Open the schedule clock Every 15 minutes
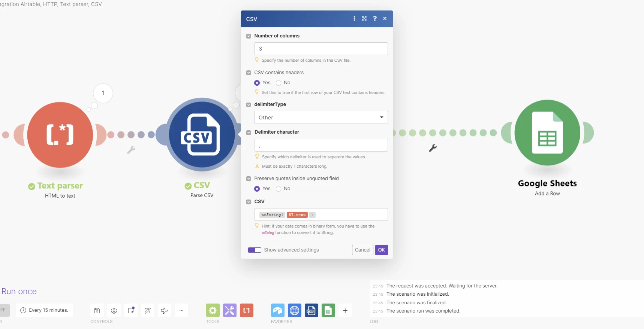This screenshot has height=329, width=644. [44, 310]
